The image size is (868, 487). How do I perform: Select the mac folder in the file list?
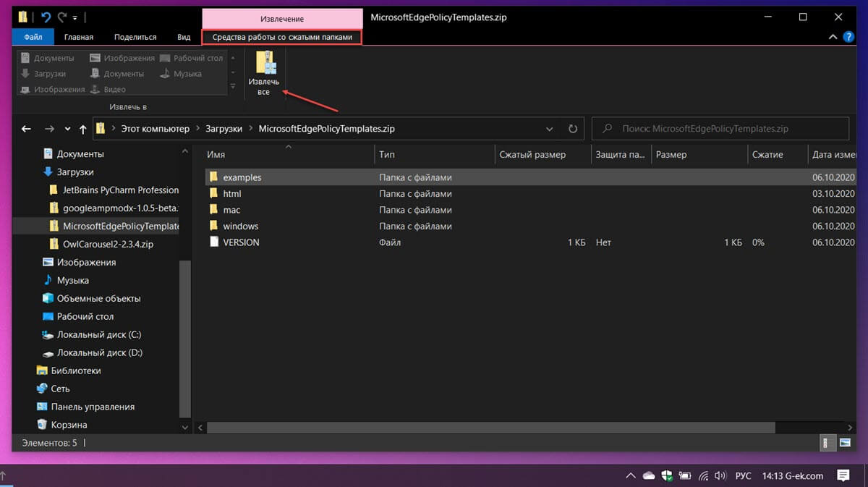231,210
